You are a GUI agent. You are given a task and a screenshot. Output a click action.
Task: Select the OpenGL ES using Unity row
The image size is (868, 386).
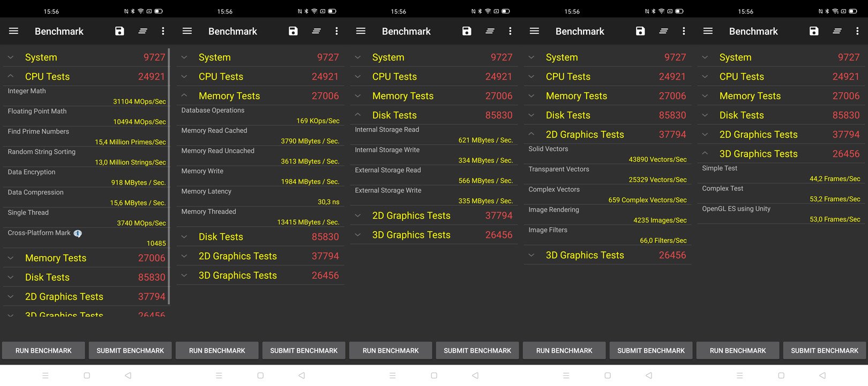click(781, 214)
